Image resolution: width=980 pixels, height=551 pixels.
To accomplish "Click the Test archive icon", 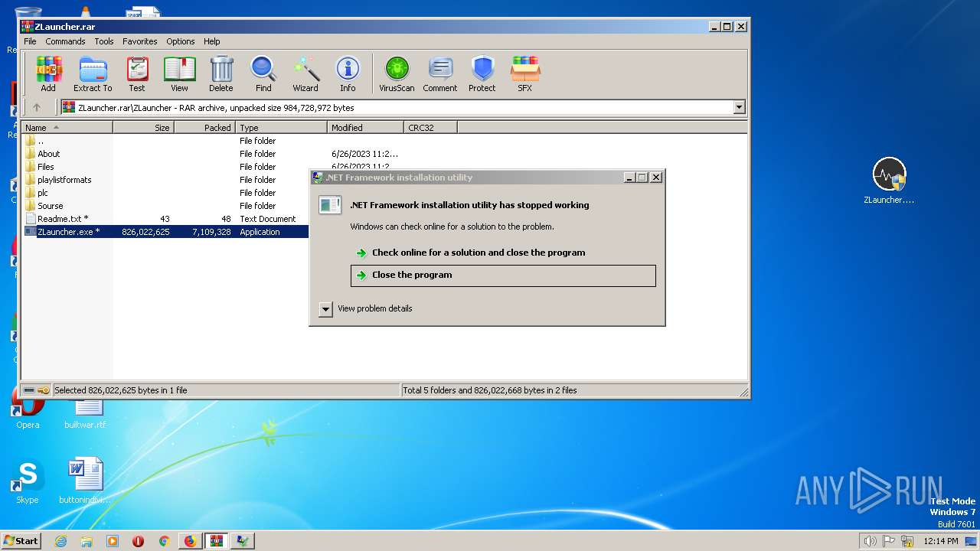I will point(137,74).
